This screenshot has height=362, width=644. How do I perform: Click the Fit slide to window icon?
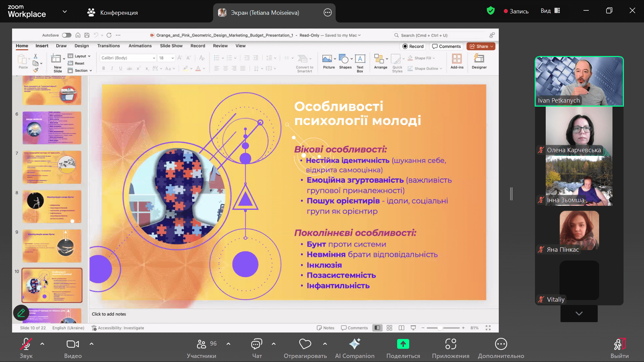coord(488,328)
